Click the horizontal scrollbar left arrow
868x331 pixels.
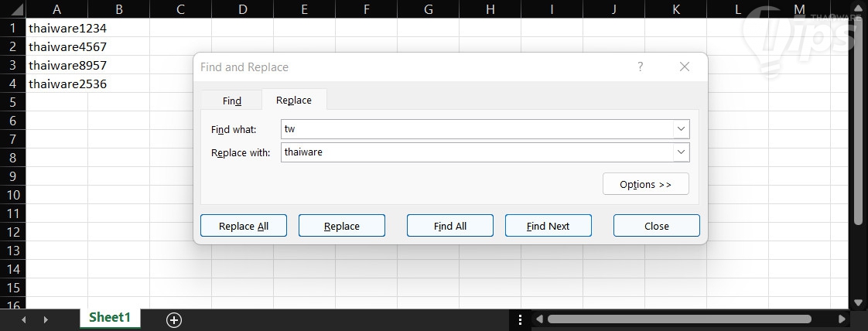point(539,319)
